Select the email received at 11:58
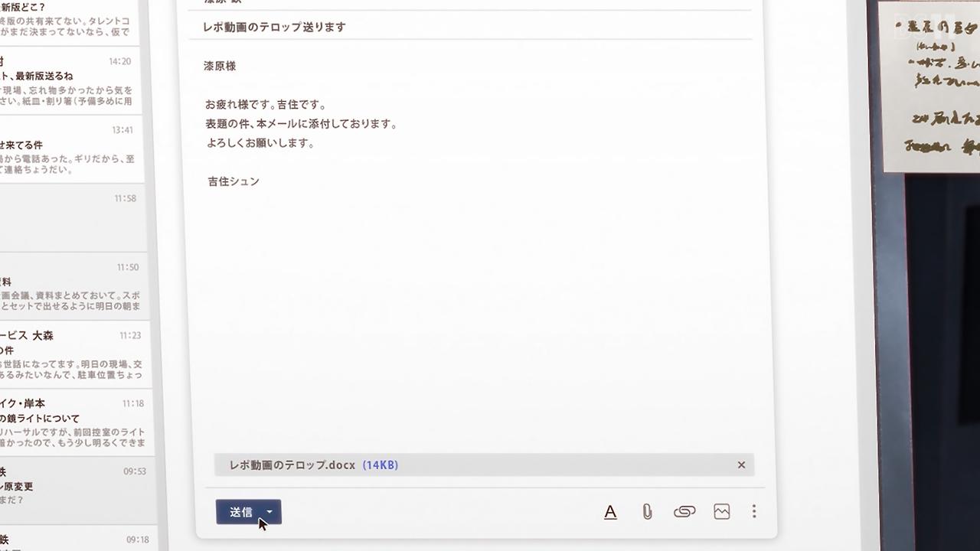Viewport: 980px width, 551px height. [67, 218]
